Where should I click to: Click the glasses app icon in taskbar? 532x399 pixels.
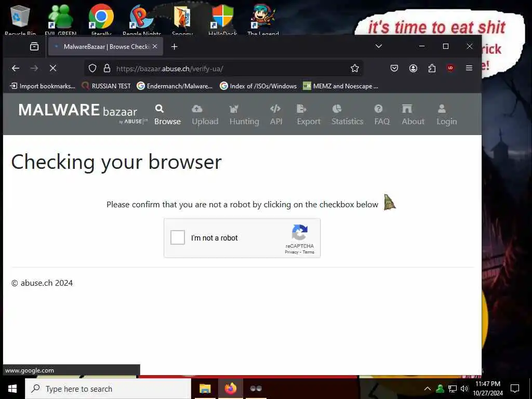[256, 389]
